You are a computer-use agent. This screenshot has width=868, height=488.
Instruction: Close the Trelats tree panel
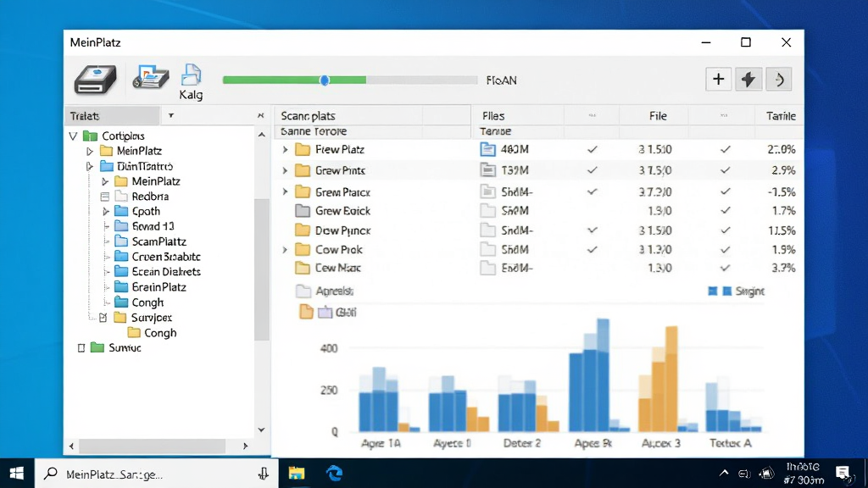[261, 115]
